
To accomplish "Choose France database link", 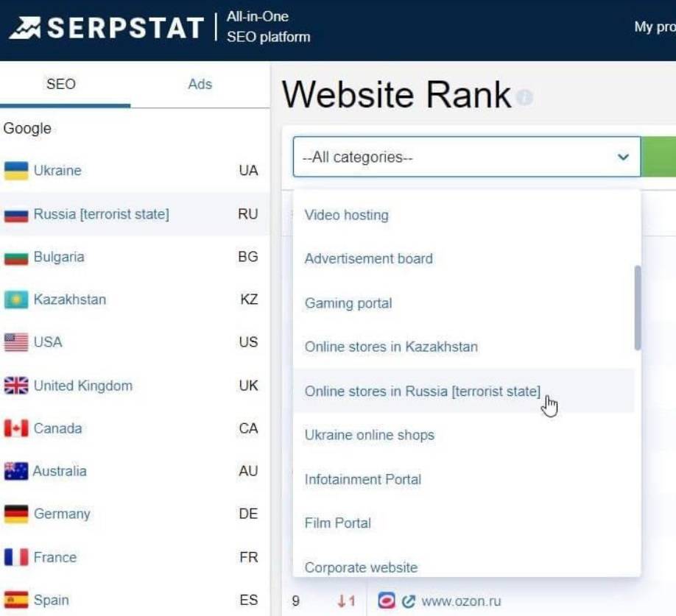I will (x=55, y=557).
